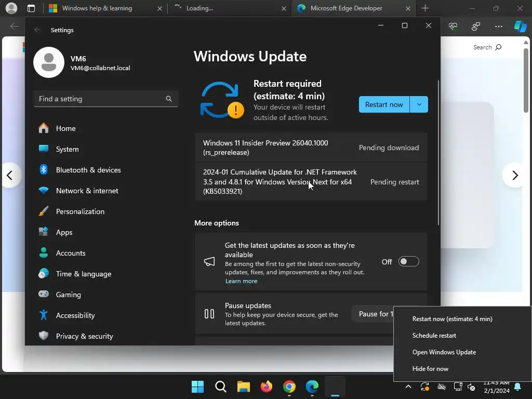Open File Explorer from taskbar

tap(243, 387)
